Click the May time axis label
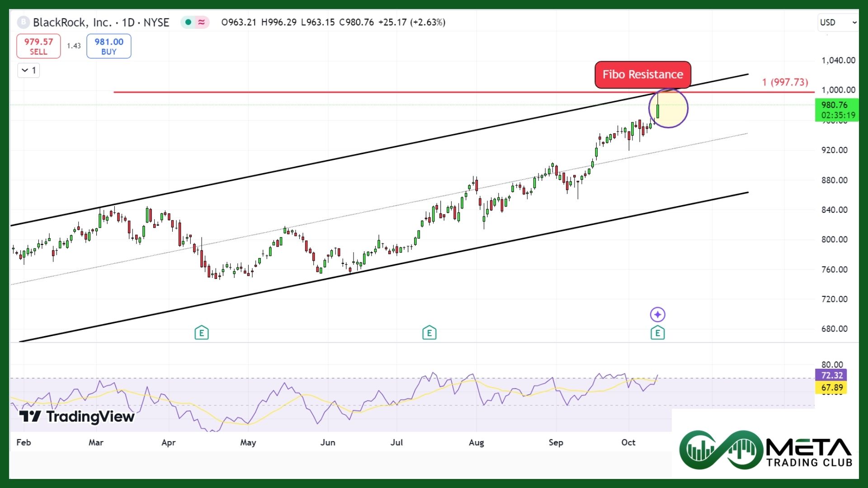Image resolution: width=868 pixels, height=488 pixels. click(248, 443)
